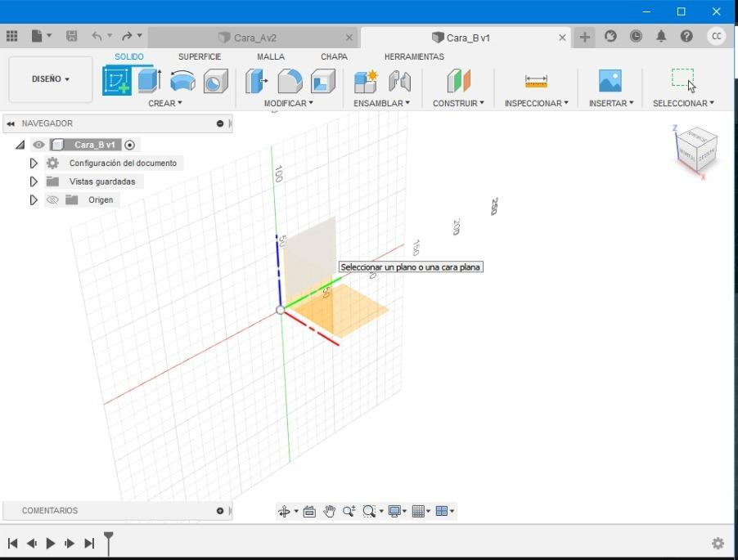Open the extensions icon in top bar
Viewport: 738px width, 560px height.
(x=610, y=36)
